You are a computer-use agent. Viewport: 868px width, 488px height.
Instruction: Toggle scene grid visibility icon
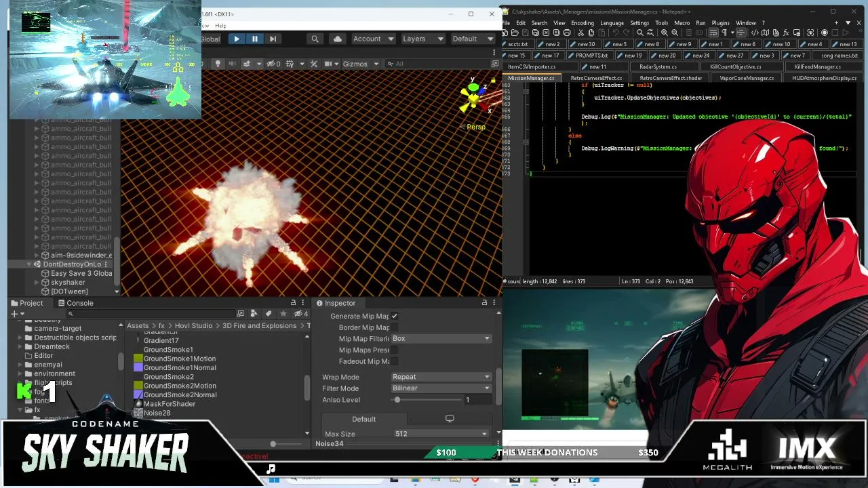[290, 64]
